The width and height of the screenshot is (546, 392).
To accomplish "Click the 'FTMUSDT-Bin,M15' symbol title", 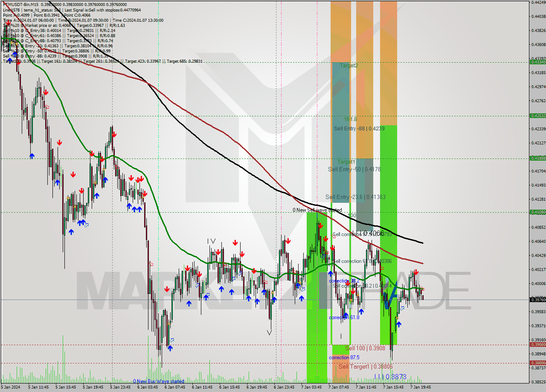I will coord(20,4).
